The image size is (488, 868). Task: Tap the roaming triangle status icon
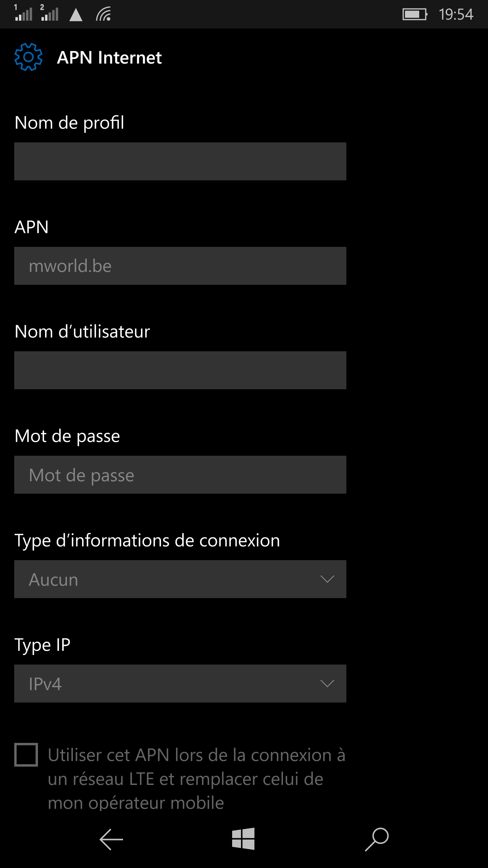click(x=76, y=15)
